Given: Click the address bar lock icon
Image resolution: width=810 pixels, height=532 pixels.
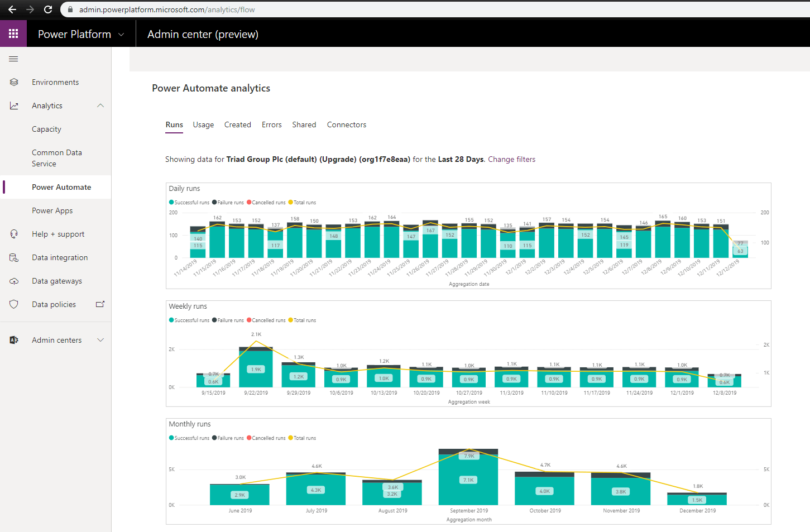Looking at the screenshot, I should click(70, 9).
